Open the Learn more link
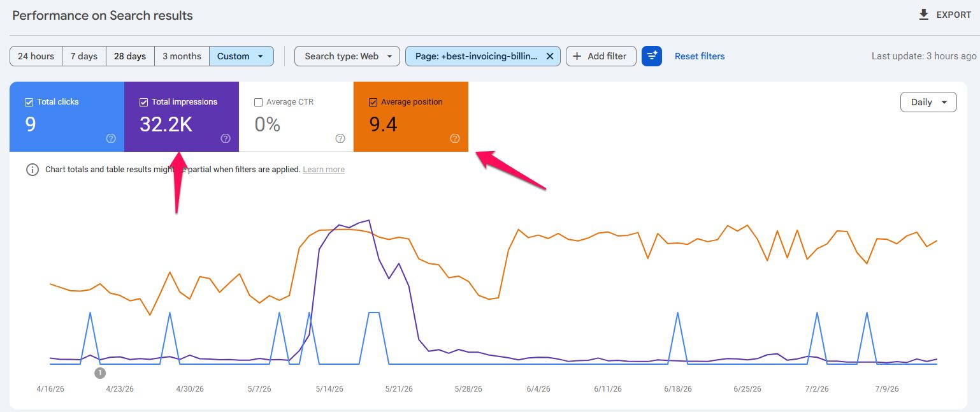This screenshot has width=980, height=412. [x=324, y=170]
